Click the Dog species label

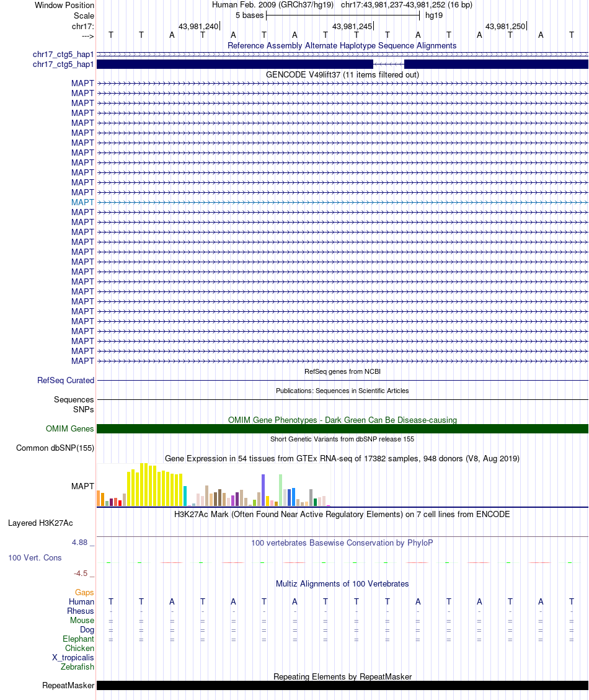point(87,630)
